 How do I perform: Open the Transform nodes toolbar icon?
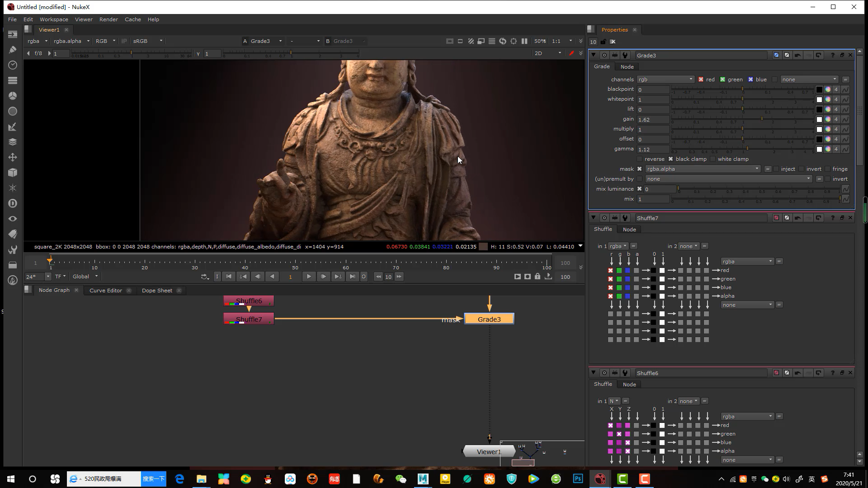(13, 157)
